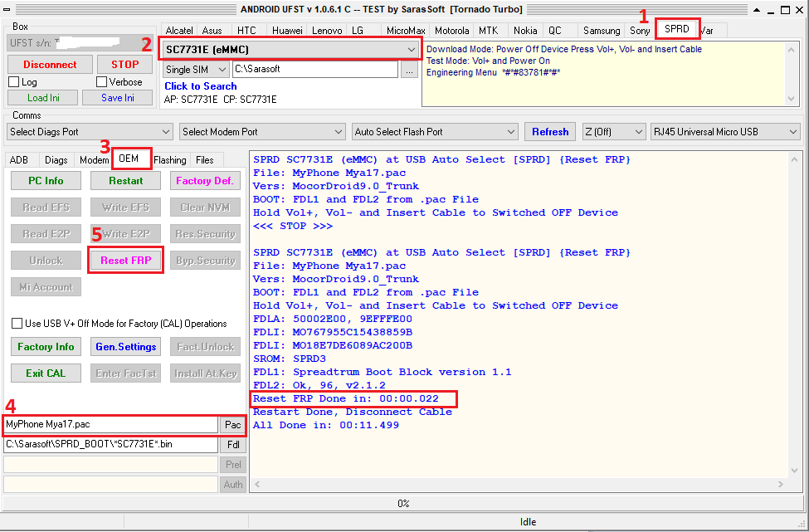Click the Restart button
This screenshot has width=809, height=532.
click(x=126, y=181)
